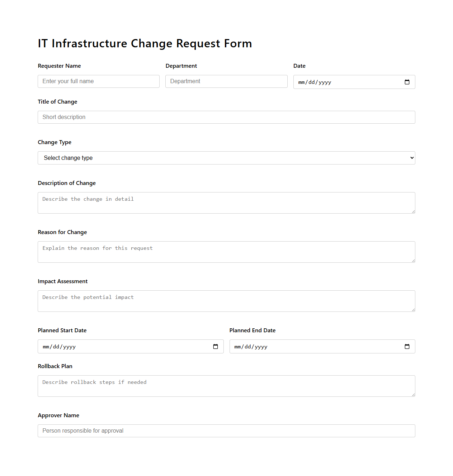
Task: Click the Rollback Plan resize handle
Action: tap(413, 395)
